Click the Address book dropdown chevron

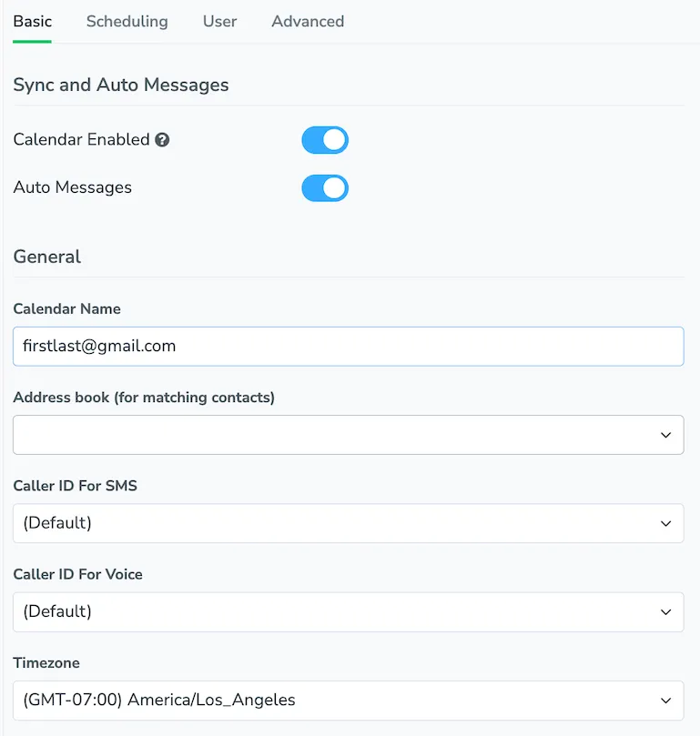665,435
